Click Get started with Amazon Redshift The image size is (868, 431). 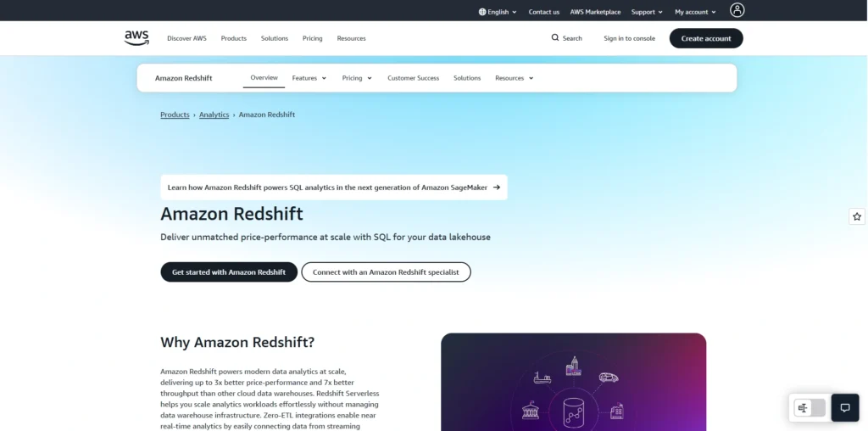[229, 272]
